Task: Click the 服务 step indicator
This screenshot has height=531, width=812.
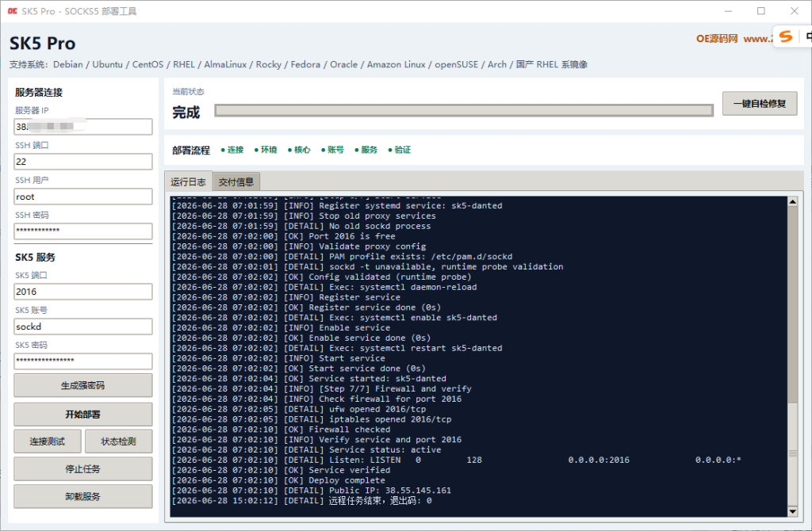Action: pos(366,150)
